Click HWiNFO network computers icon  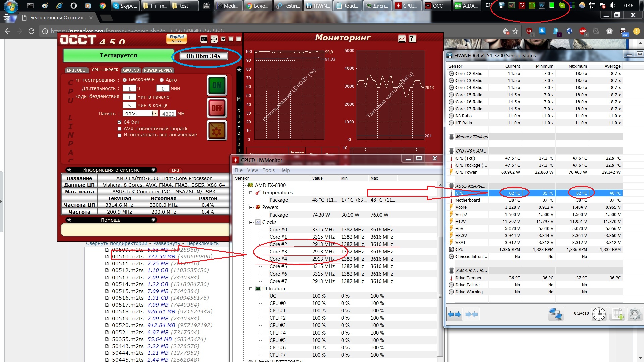coord(556,314)
